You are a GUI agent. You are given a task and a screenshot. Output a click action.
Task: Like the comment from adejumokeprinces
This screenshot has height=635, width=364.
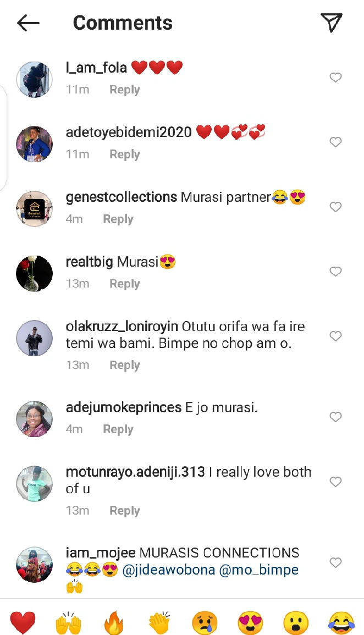click(x=335, y=417)
